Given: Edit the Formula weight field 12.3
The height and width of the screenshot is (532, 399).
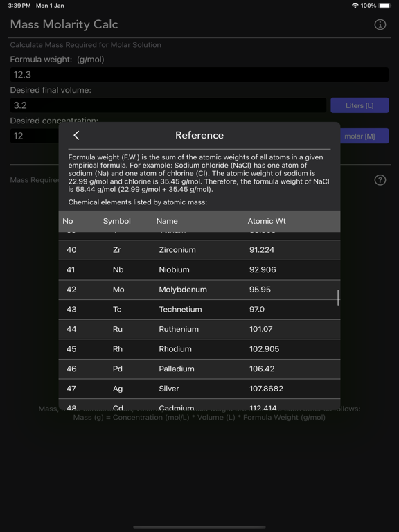Looking at the screenshot, I should tap(199, 74).
